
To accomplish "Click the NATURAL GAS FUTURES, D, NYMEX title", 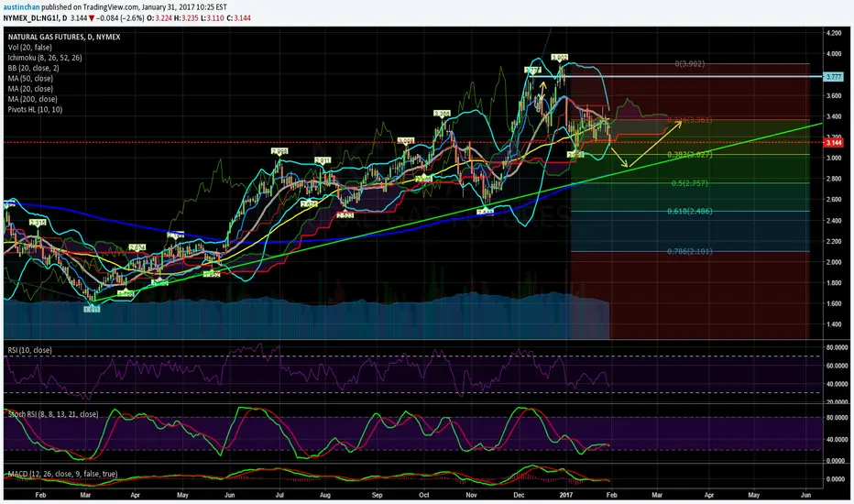I will click(x=64, y=37).
